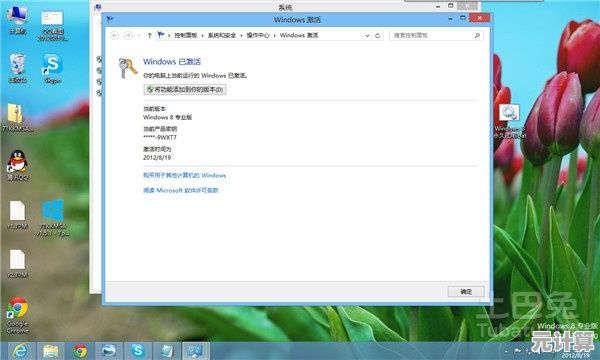Open the Windows logo desktop icon
Screen dimensions: 600x360
(x=52, y=217)
